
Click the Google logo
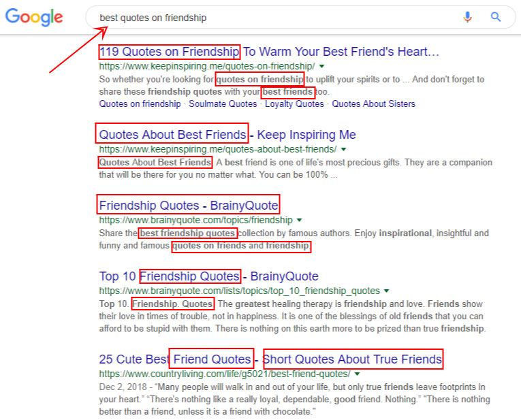(x=34, y=16)
